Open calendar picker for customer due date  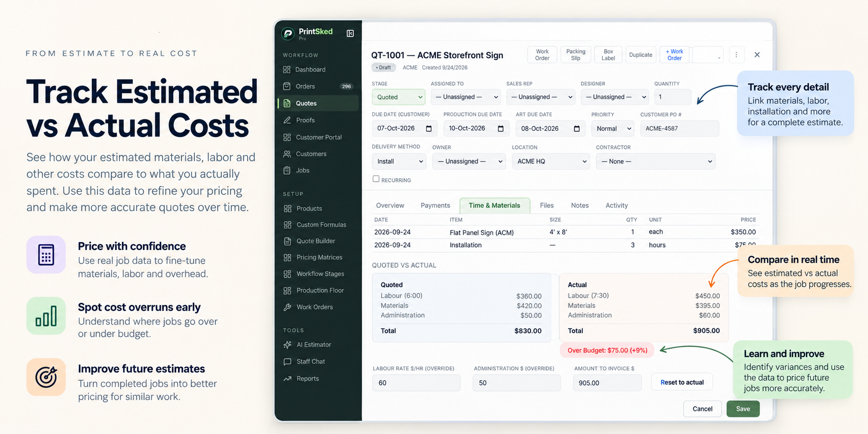click(x=429, y=129)
